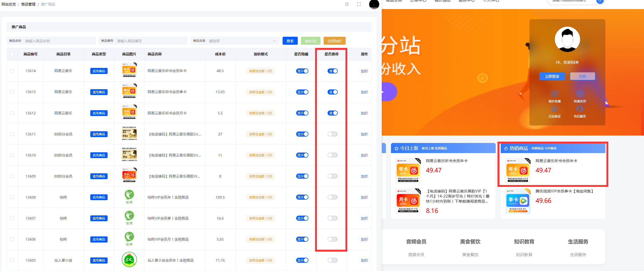Screen dimensions: 644x271
Task: Click the orange 全部加价 button
Action: [334, 41]
